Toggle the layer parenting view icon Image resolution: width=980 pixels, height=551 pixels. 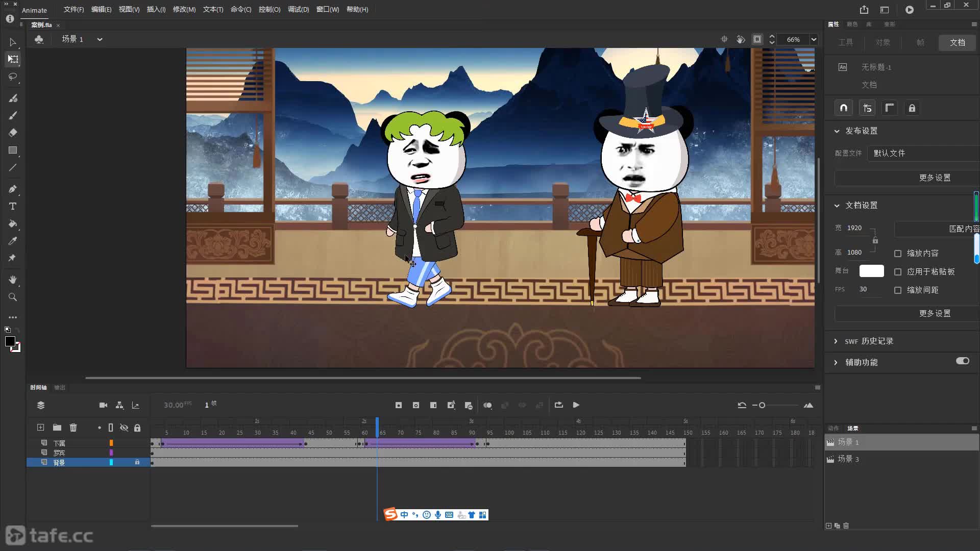coord(119,405)
